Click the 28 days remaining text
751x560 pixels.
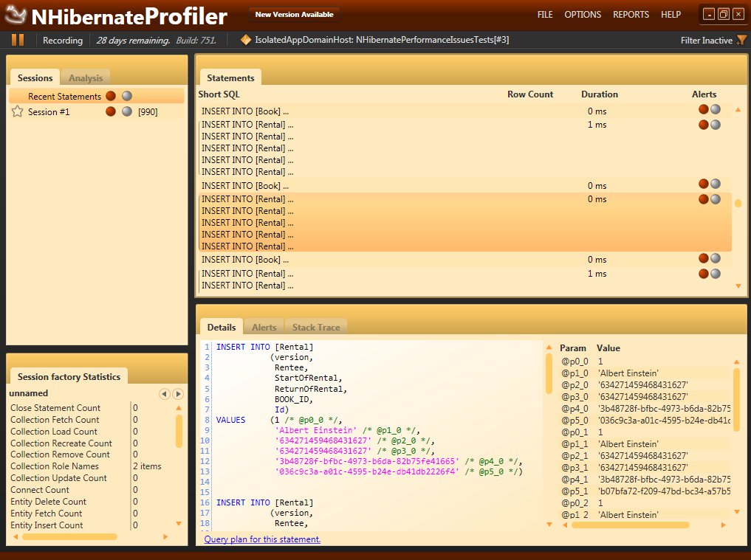pos(133,40)
